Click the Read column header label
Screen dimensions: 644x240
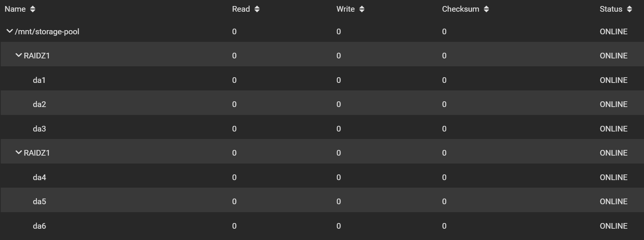click(241, 9)
